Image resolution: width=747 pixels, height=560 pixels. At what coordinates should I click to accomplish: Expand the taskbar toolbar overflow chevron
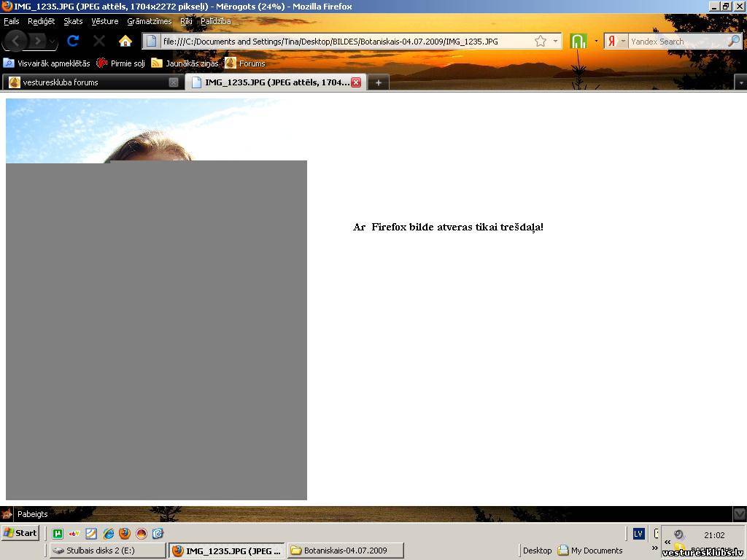[x=654, y=548]
